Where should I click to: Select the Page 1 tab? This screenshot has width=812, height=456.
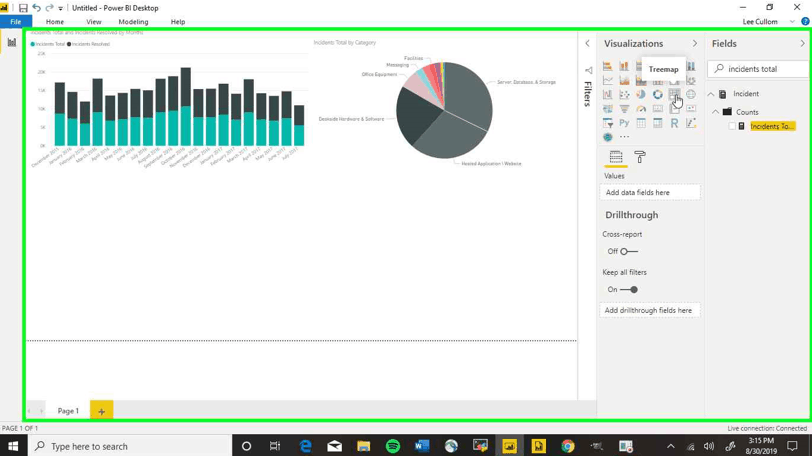68,410
